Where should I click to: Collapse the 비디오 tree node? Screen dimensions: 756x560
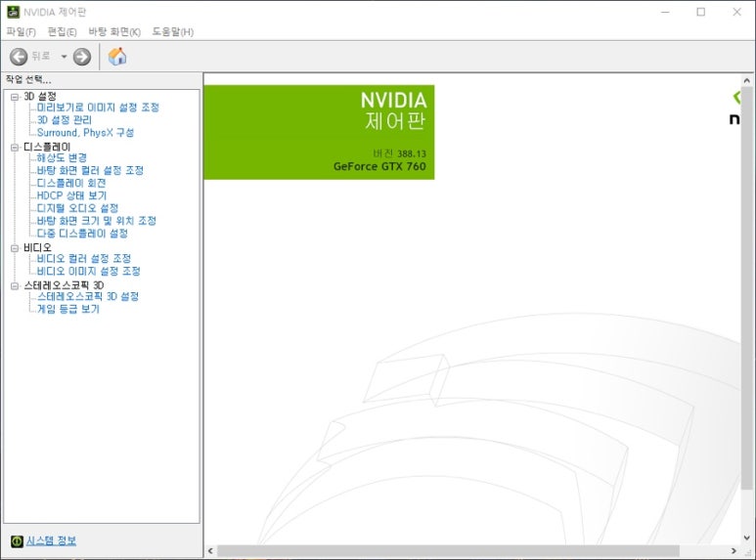15,247
